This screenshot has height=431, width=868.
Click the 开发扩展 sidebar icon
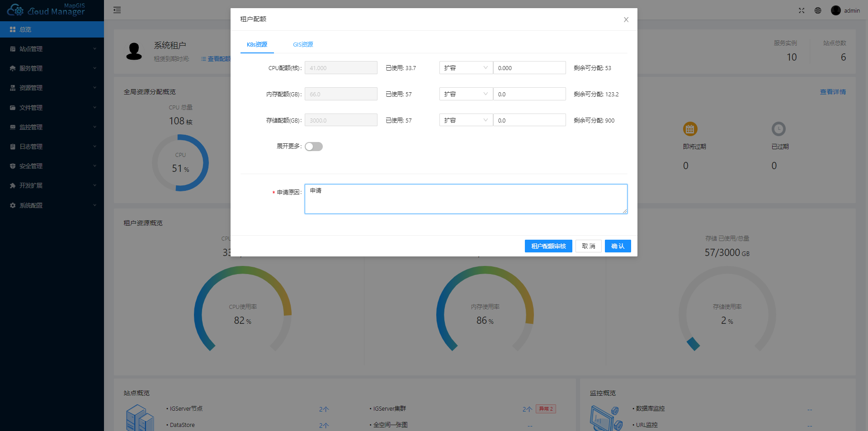[x=13, y=185]
